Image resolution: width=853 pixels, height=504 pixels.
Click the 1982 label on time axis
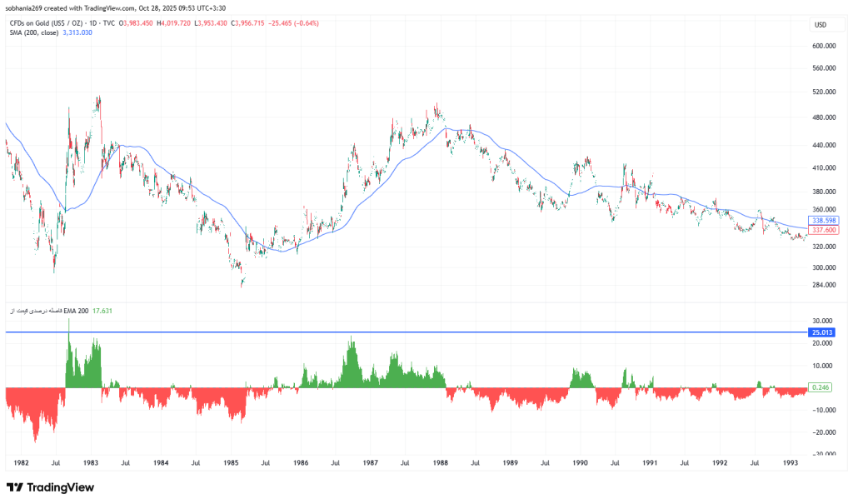point(21,462)
